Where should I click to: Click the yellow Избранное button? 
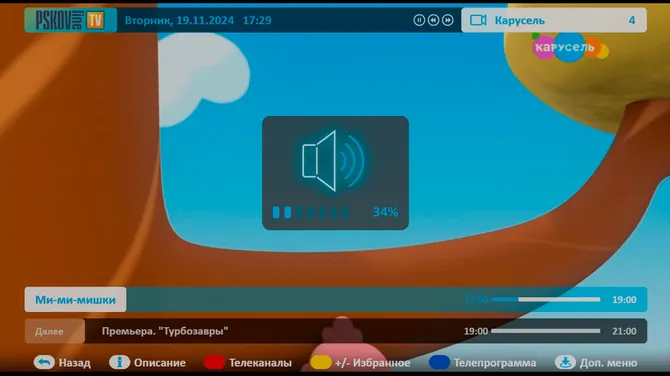(x=320, y=362)
